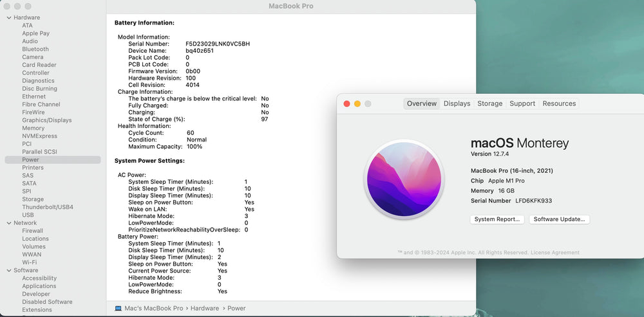Click the laptop icon in the path bar
Image resolution: width=644 pixels, height=317 pixels.
[x=118, y=309]
